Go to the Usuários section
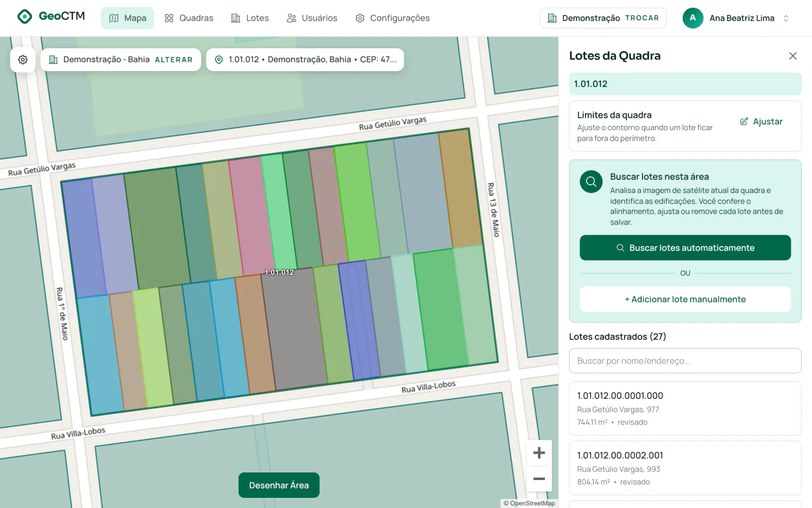This screenshot has height=508, width=812. (x=312, y=18)
